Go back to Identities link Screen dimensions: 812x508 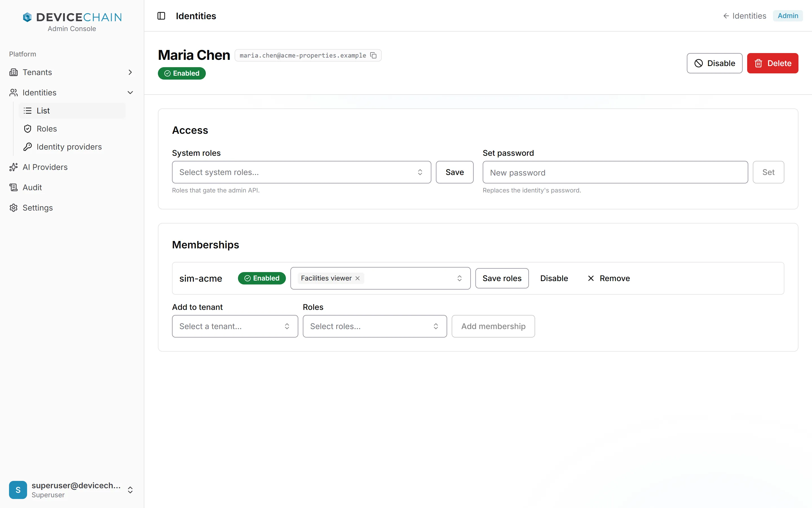(744, 16)
